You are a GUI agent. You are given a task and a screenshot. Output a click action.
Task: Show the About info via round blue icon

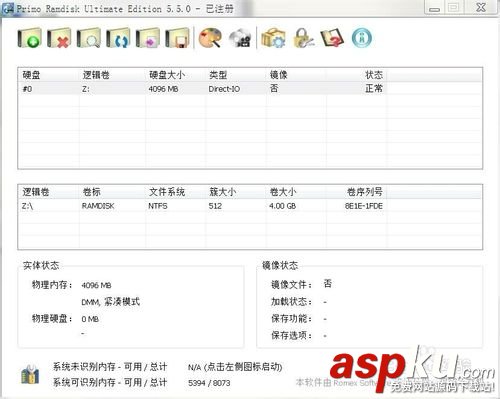click(x=362, y=38)
